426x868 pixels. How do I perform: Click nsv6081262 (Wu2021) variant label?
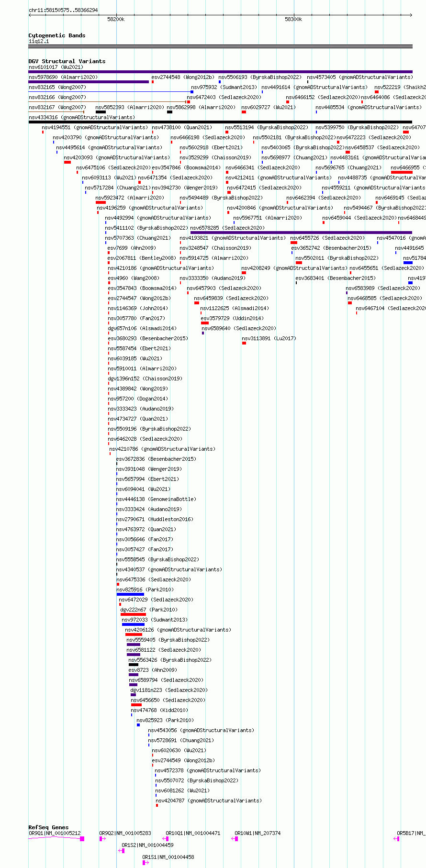[x=183, y=790]
